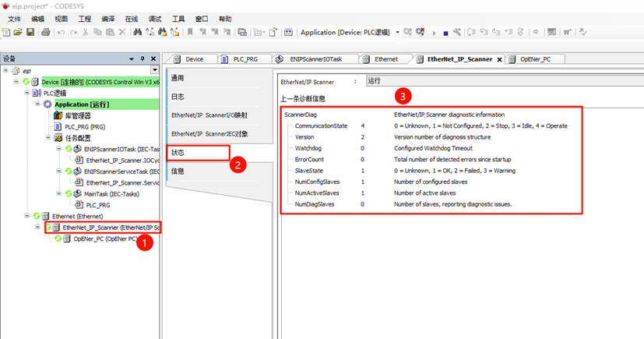Viewport: 644px width, 339px height.
Task: Select 库管理器 in the device tree
Action: tap(78, 115)
